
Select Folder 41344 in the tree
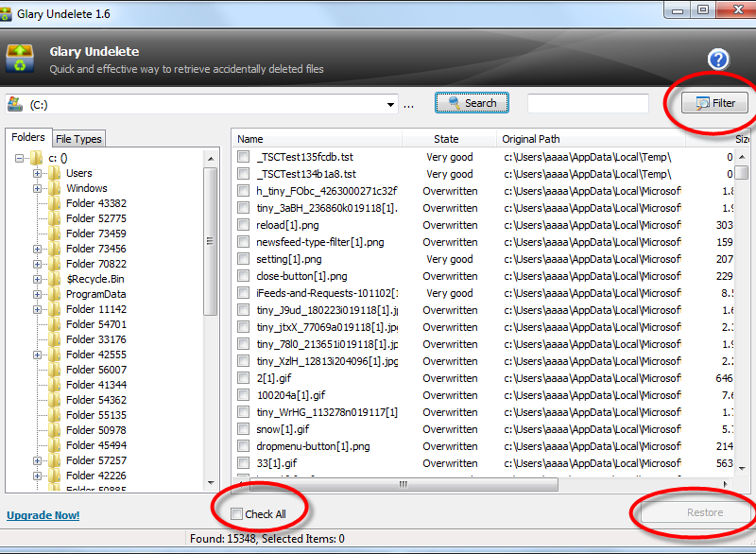(x=96, y=385)
